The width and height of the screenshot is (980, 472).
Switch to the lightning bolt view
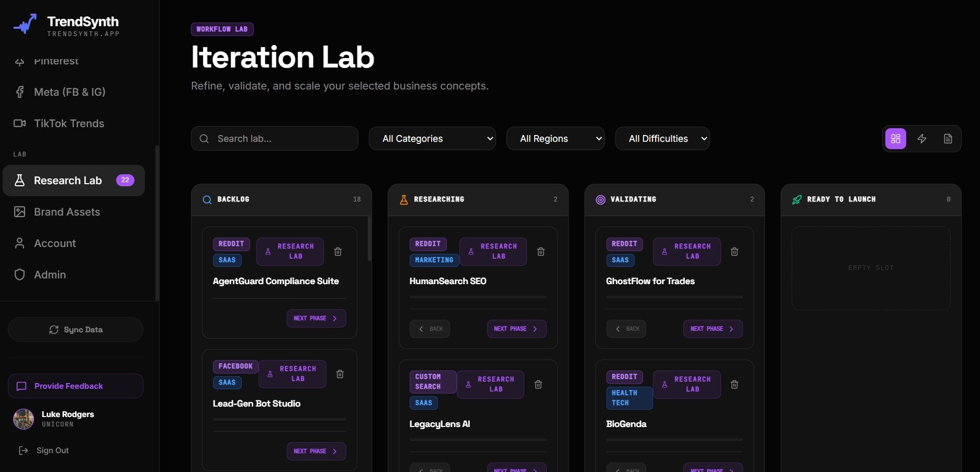click(x=922, y=139)
